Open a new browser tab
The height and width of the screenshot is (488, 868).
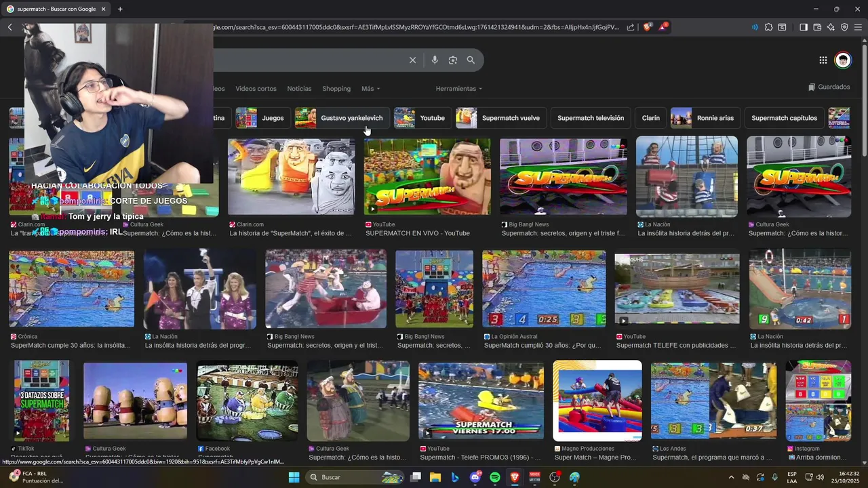pyautogui.click(x=120, y=9)
